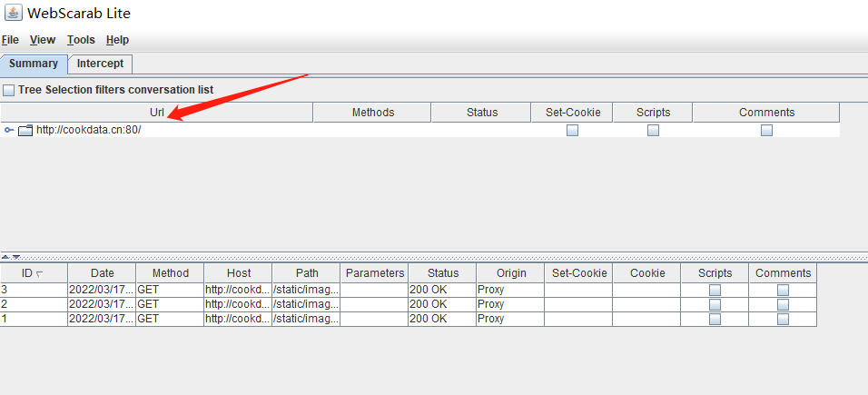Click upper Set-Cookie column header

pos(572,113)
